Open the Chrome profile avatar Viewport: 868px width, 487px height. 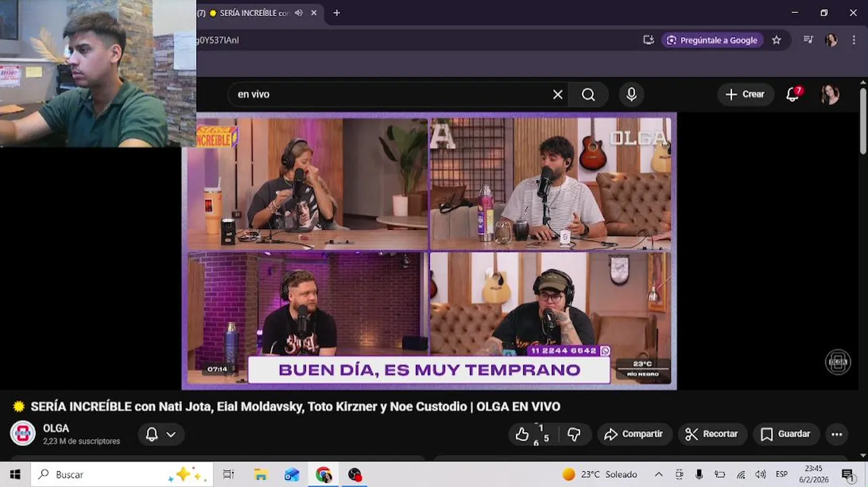[x=831, y=40]
